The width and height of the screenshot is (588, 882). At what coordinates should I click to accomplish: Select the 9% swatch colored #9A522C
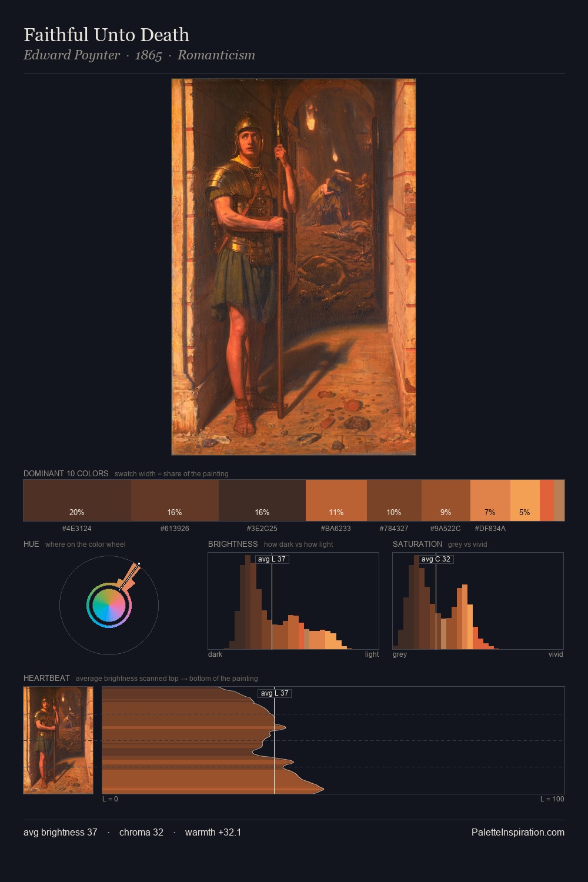[x=446, y=500]
